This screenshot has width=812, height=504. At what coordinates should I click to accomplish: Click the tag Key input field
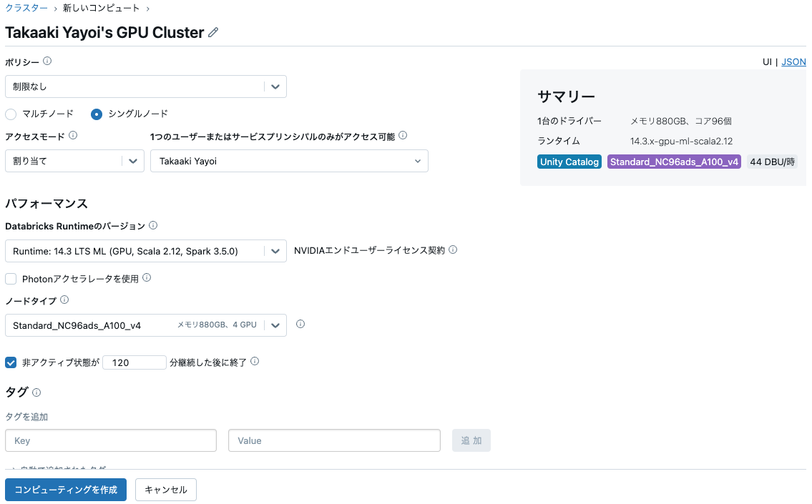(x=111, y=440)
